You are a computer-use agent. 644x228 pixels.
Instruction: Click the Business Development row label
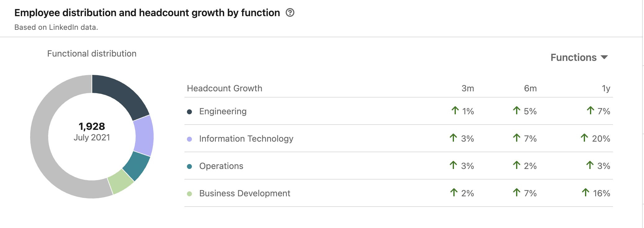tap(245, 194)
